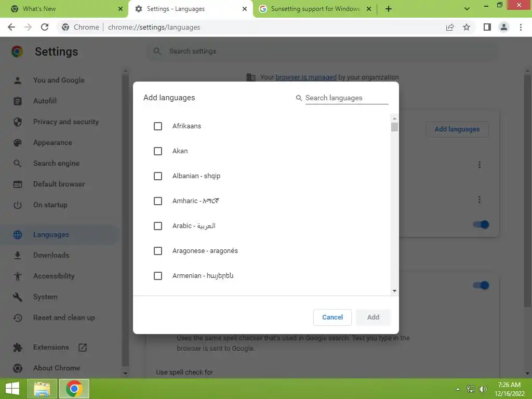Open the side panel icon

click(x=487, y=27)
